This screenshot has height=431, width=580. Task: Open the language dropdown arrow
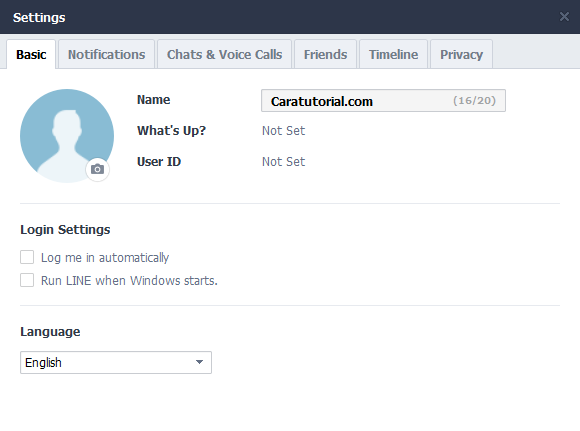pos(199,362)
